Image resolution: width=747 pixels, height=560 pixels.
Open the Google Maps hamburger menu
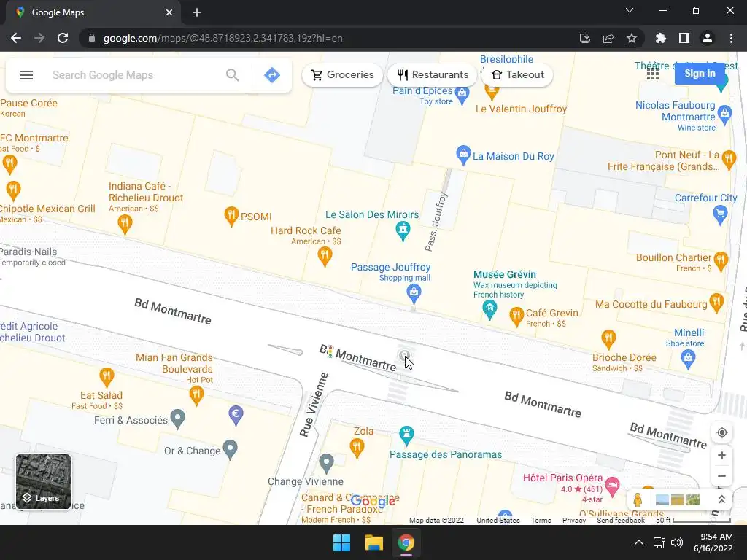click(x=26, y=75)
